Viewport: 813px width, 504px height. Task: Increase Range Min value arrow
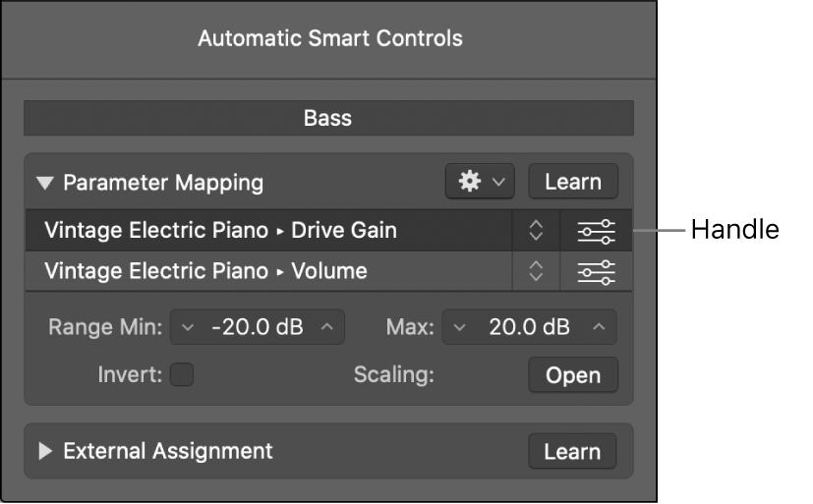328,327
